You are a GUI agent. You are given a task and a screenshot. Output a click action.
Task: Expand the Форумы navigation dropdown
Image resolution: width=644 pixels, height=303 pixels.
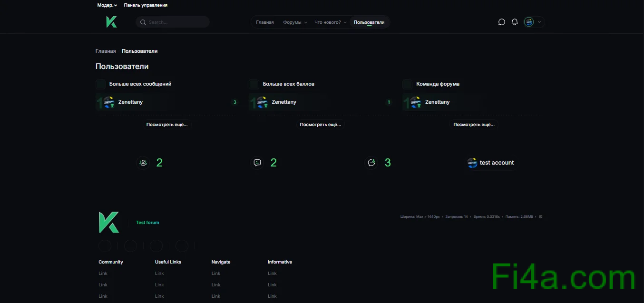[x=295, y=22]
